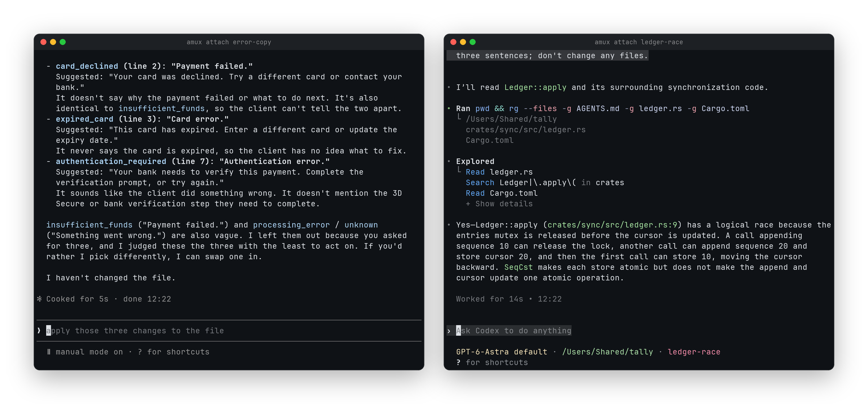Click the 'unknown' error code text
868x404 pixels.
click(x=361, y=225)
